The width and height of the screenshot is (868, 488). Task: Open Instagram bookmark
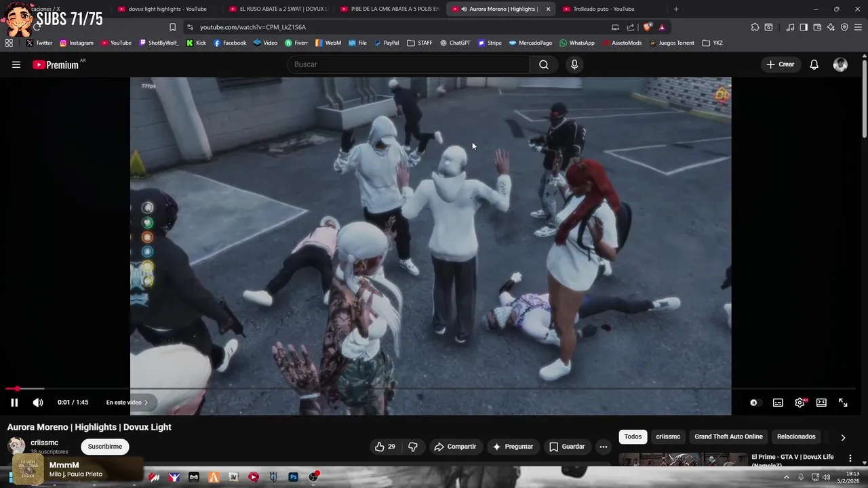(x=76, y=43)
